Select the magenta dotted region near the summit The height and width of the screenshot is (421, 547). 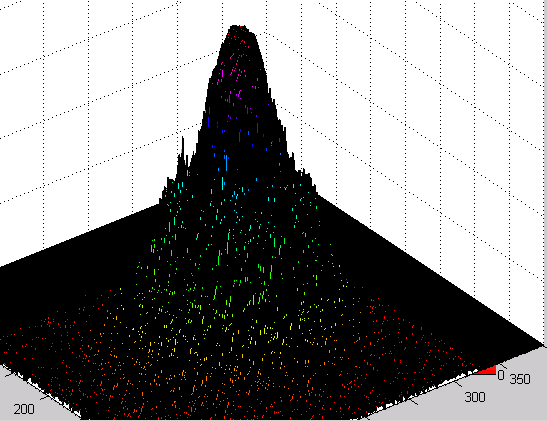pos(237,73)
